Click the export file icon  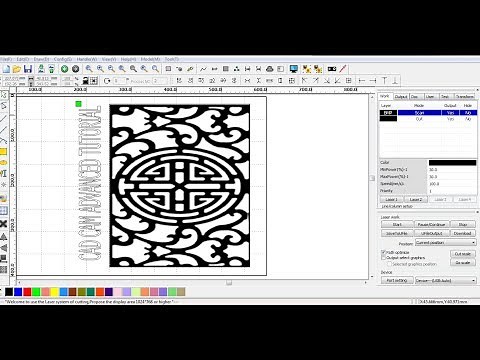coord(51,69)
